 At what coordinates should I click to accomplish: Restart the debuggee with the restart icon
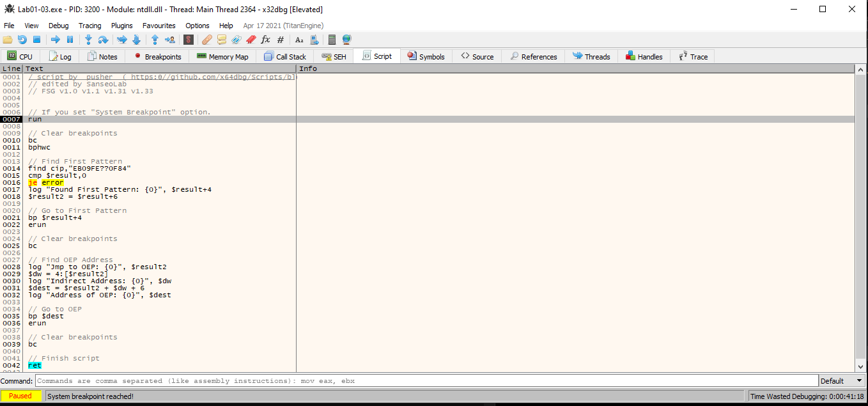[x=22, y=40]
